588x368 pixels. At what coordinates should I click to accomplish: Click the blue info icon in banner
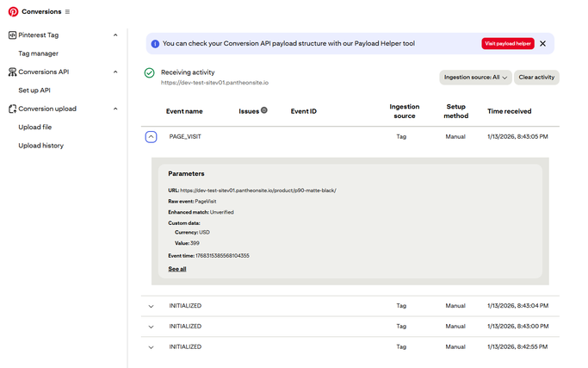pos(155,43)
